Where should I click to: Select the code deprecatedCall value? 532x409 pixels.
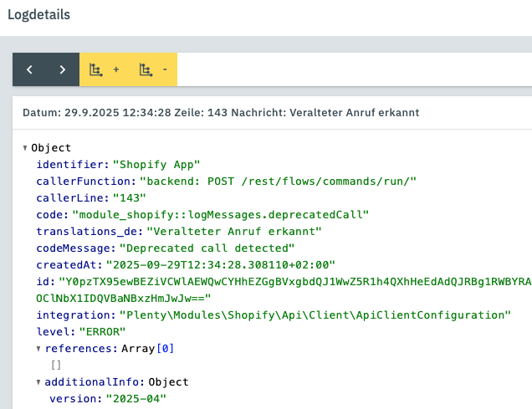pos(221,214)
